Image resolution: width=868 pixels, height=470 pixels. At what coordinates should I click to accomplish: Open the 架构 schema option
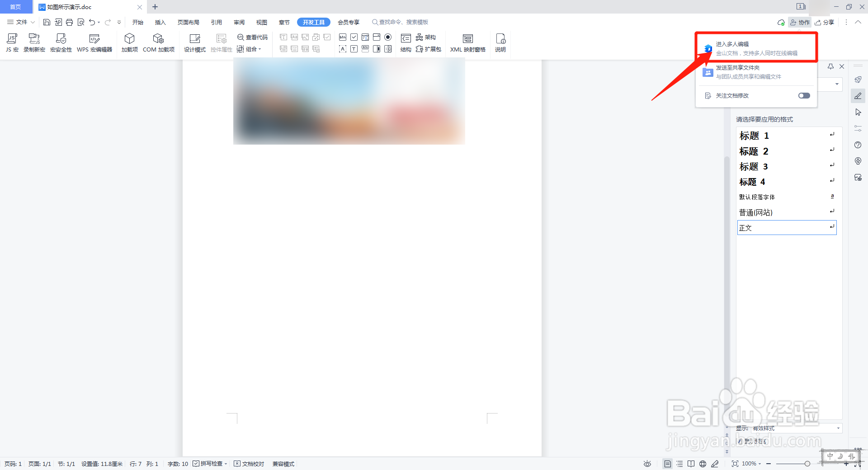pos(426,37)
